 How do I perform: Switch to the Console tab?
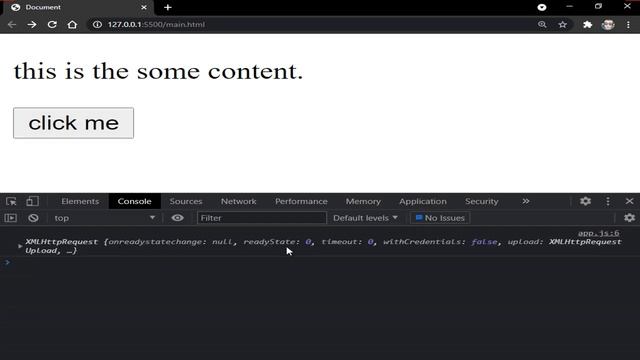tap(134, 201)
